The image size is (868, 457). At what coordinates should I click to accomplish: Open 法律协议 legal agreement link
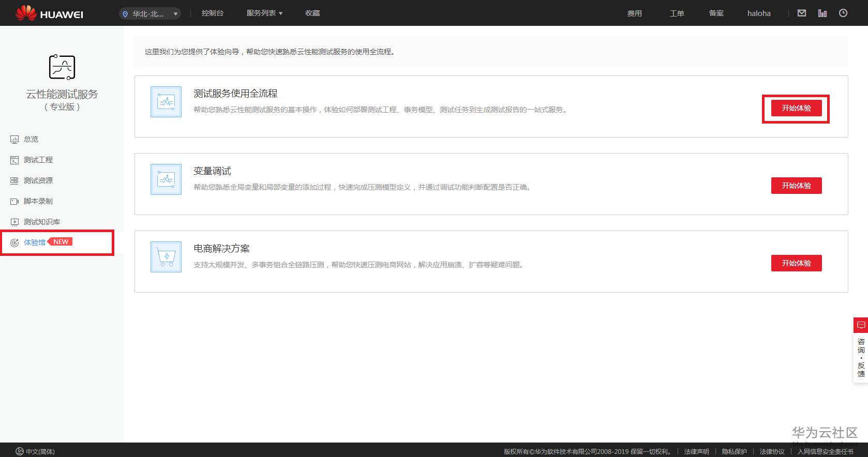coord(772,451)
